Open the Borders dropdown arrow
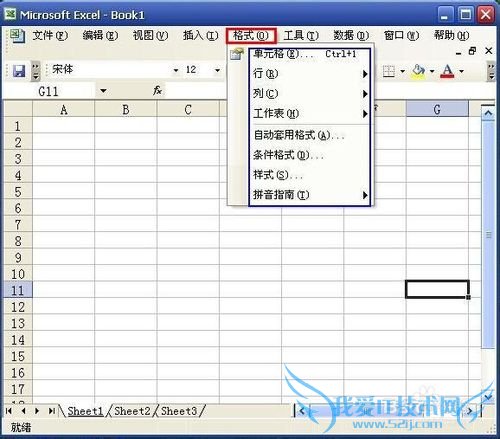Viewport: 500px width, 439px height. (x=402, y=71)
